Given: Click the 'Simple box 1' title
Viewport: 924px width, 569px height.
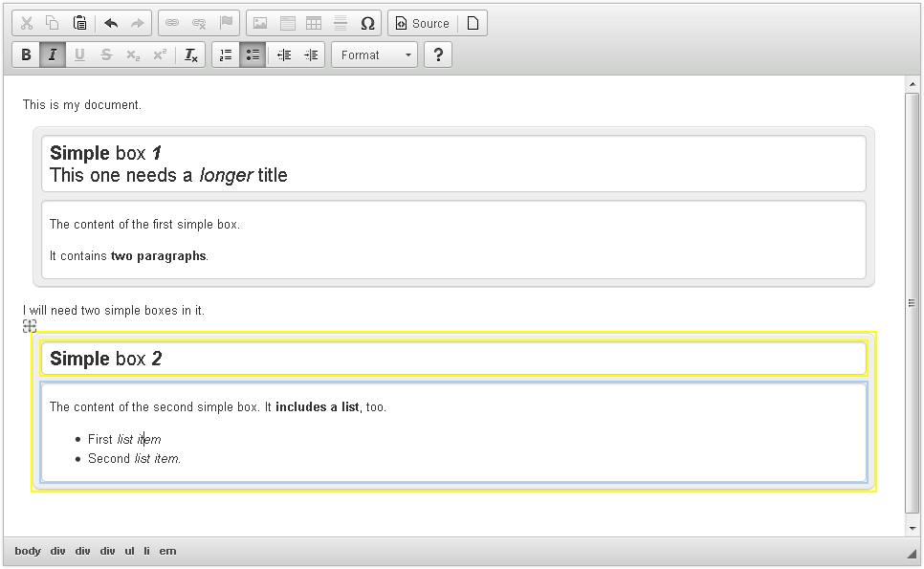Looking at the screenshot, I should tap(105, 153).
